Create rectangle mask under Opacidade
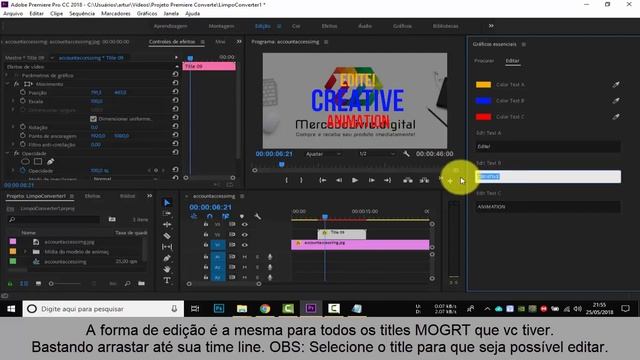This screenshot has width=640, height=360. point(38,162)
